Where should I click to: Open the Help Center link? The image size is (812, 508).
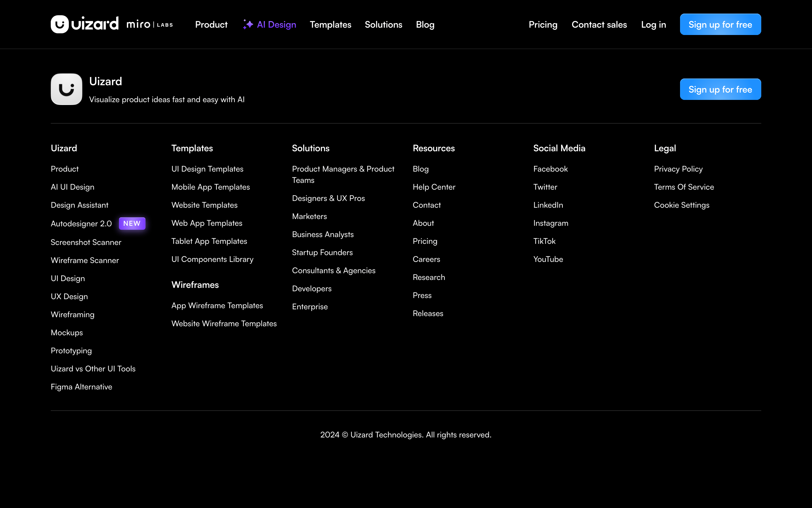coord(434,187)
